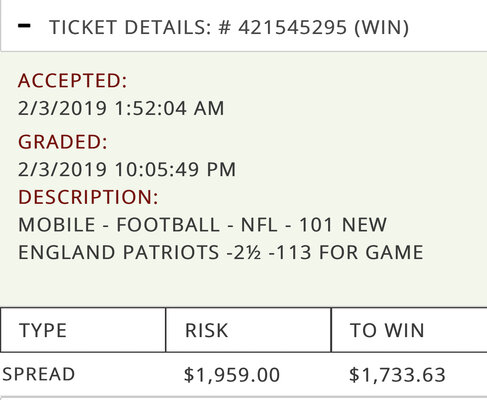Click ticket number 421545295

coord(293,27)
